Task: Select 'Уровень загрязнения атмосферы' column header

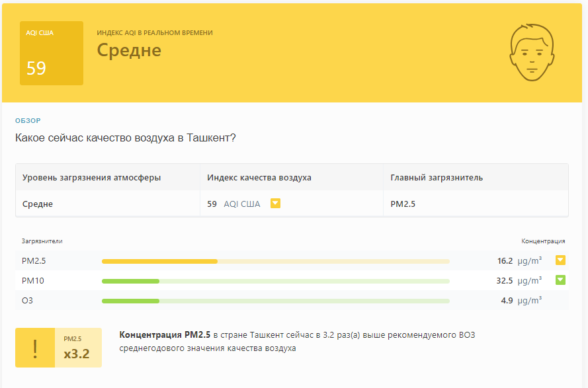Action: tap(91, 178)
